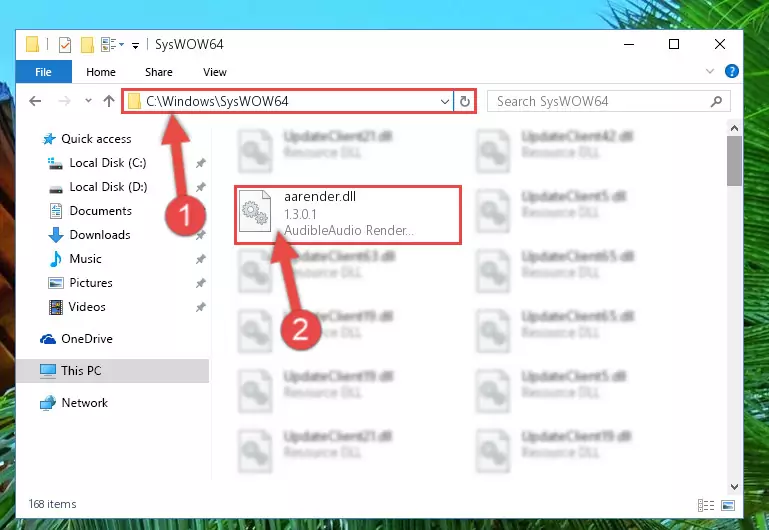Viewport: 769px width, 530px height.
Task: Open the File tab
Action: (43, 72)
